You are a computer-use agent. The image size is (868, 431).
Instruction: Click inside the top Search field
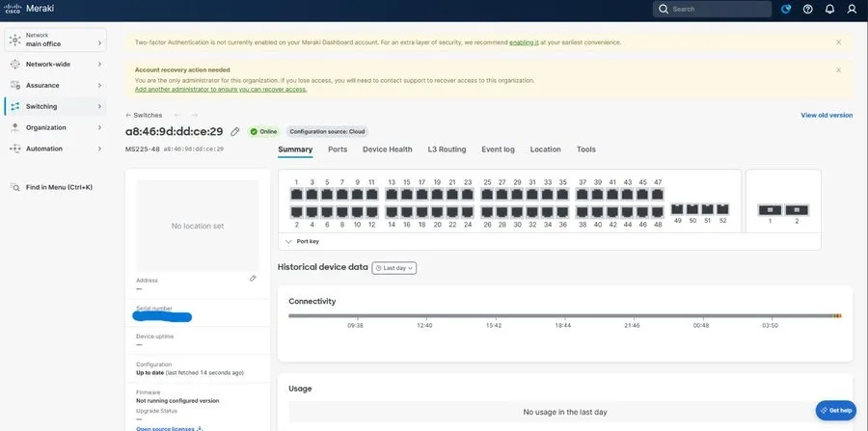click(712, 10)
